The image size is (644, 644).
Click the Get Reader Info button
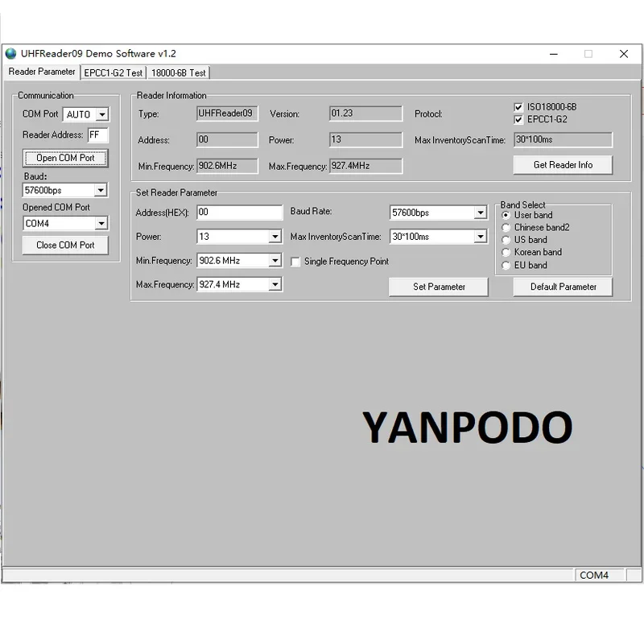pyautogui.click(x=563, y=165)
